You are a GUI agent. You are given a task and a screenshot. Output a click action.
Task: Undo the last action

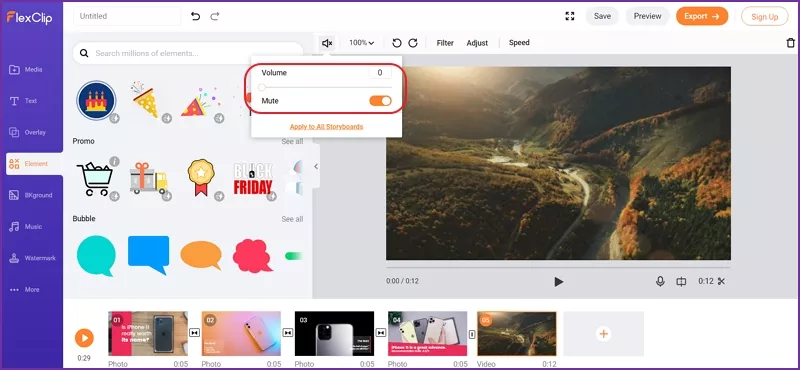pos(195,16)
